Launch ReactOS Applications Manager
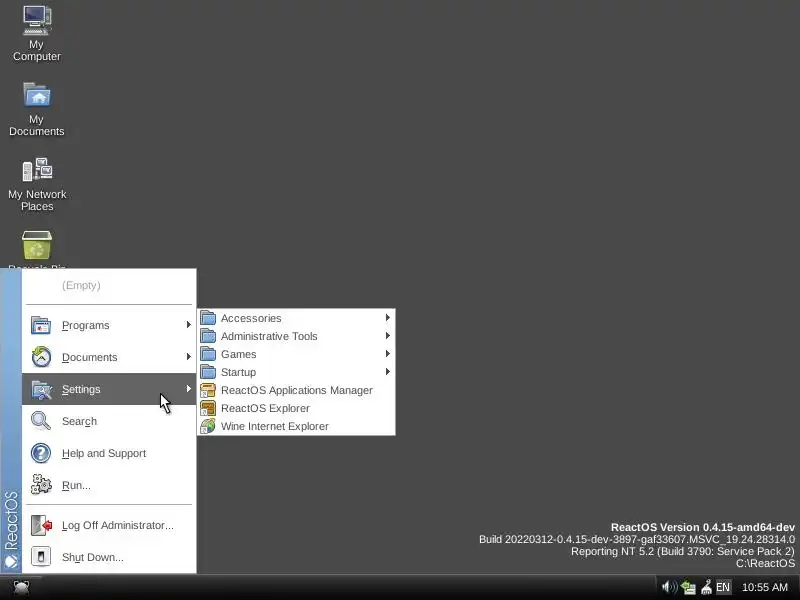 tap(296, 390)
